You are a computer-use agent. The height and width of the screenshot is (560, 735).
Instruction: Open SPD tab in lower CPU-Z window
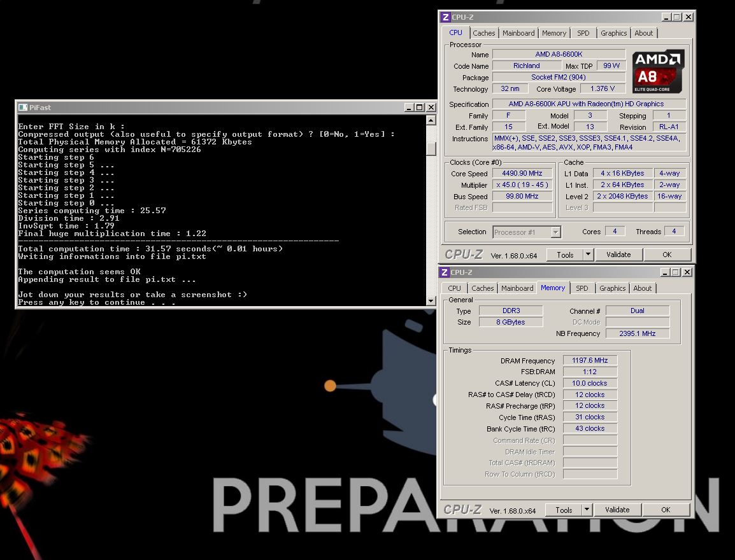pyautogui.click(x=582, y=288)
